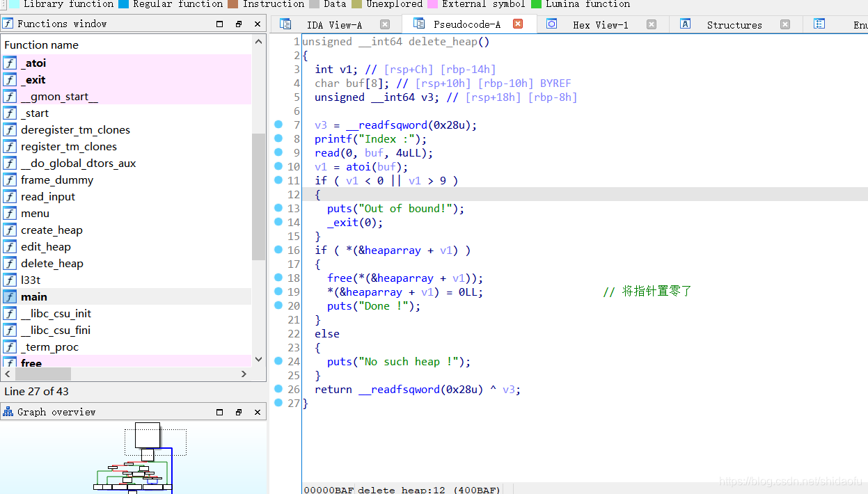Toggle breakpoint dot on line 26
The height and width of the screenshot is (494, 868).
click(x=278, y=389)
